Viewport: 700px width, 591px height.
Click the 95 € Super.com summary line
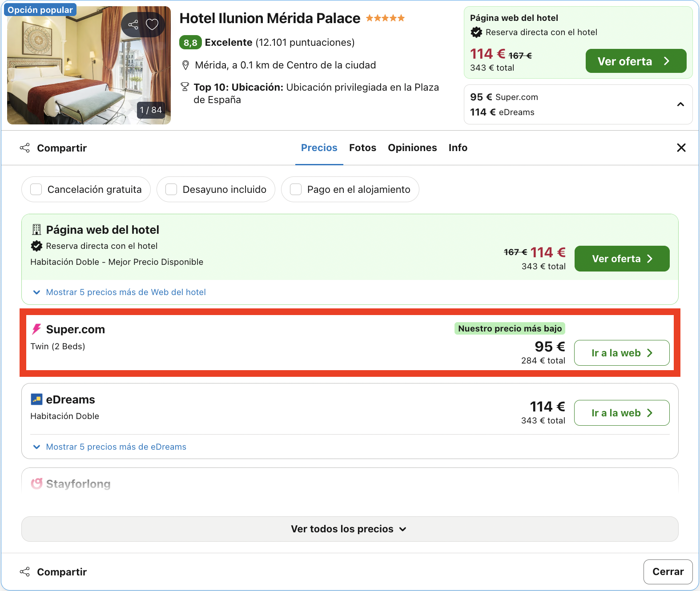[504, 97]
